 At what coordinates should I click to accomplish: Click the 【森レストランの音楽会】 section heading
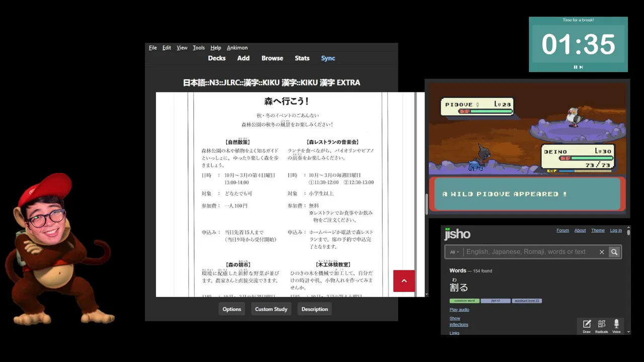(x=333, y=142)
